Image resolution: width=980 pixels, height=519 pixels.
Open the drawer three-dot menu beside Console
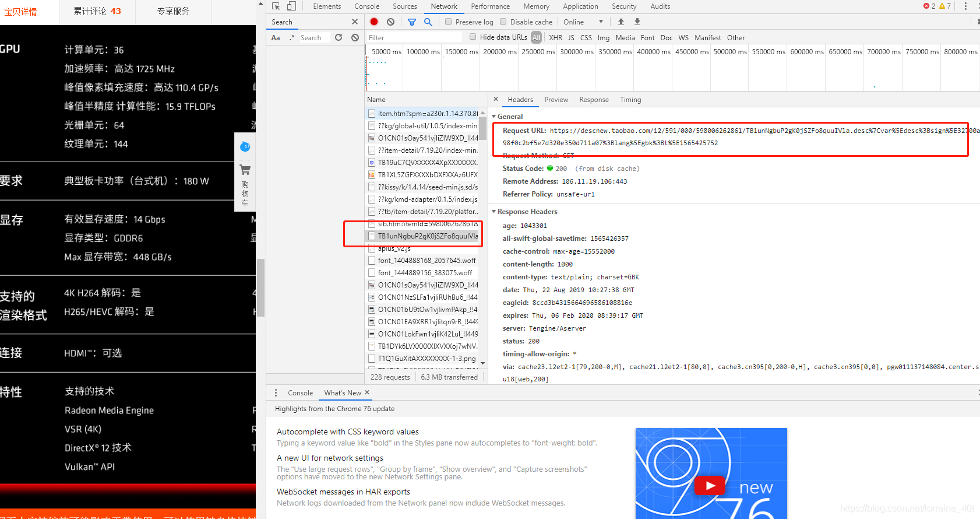[x=276, y=392]
